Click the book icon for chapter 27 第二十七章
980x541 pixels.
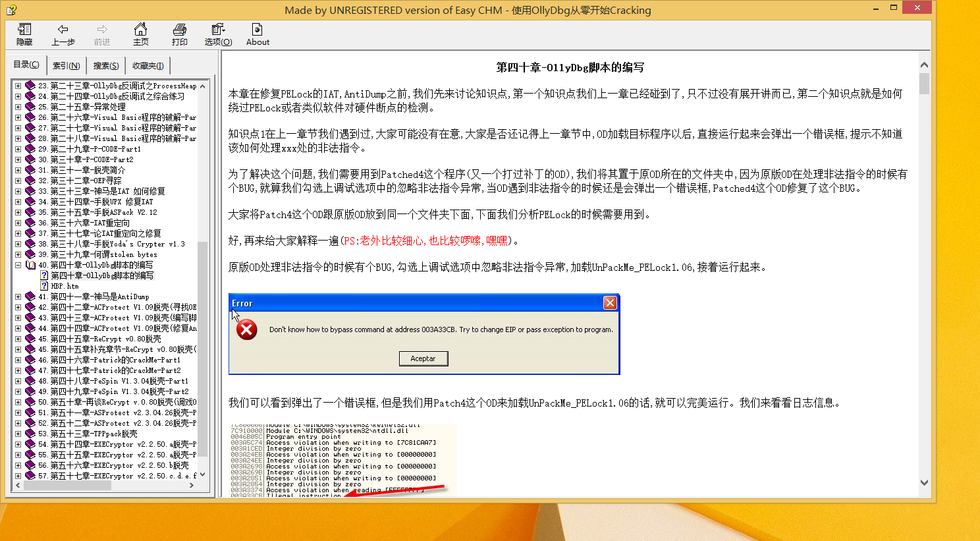click(30, 128)
